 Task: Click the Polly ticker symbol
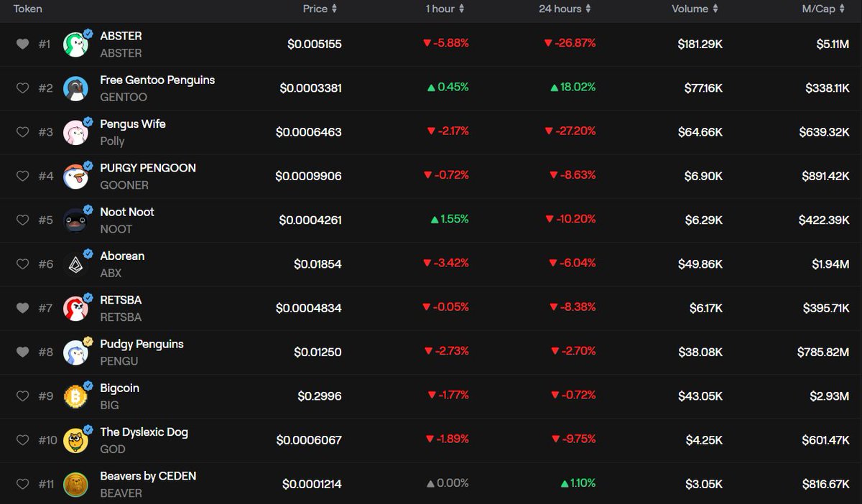(x=112, y=141)
